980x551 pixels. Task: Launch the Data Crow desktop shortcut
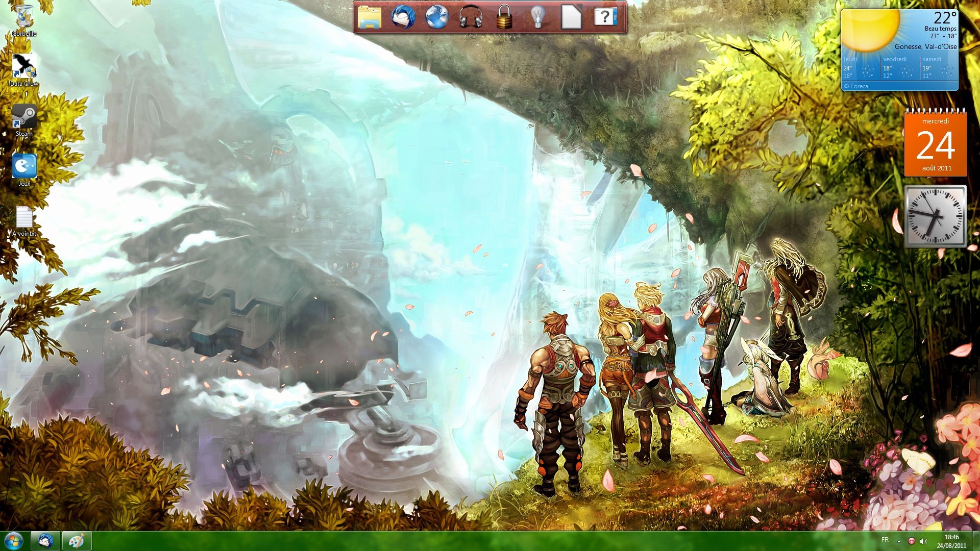coord(24,70)
